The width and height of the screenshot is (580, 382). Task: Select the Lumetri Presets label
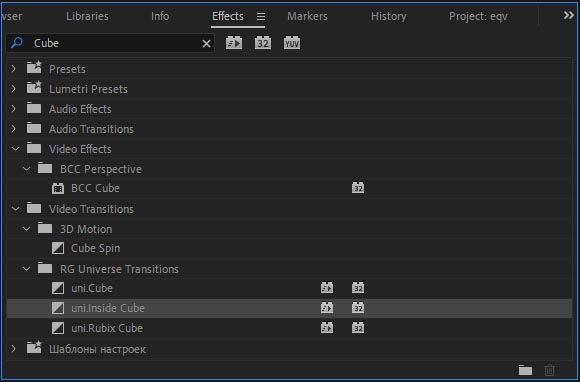[x=88, y=89]
